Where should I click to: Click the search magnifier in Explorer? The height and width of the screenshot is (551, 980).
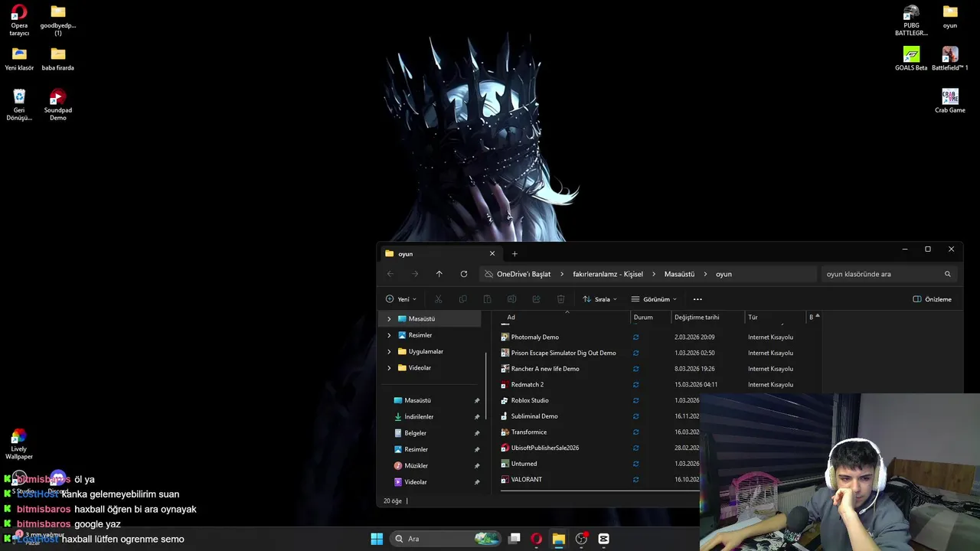947,274
